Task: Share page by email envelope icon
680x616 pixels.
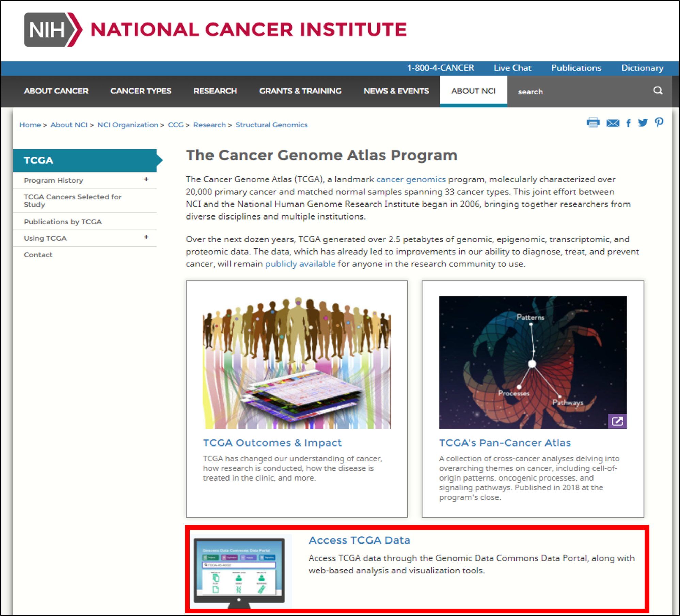Action: click(x=613, y=123)
